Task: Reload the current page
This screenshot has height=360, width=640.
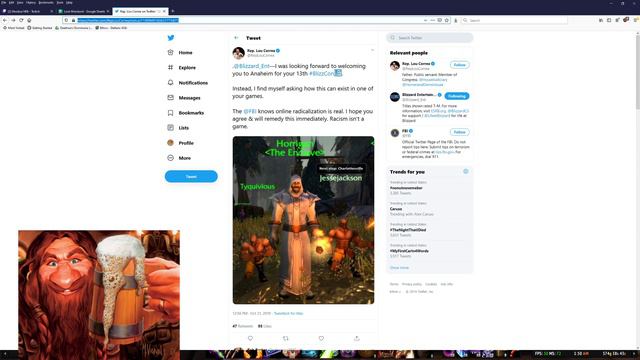Action: 21,20
